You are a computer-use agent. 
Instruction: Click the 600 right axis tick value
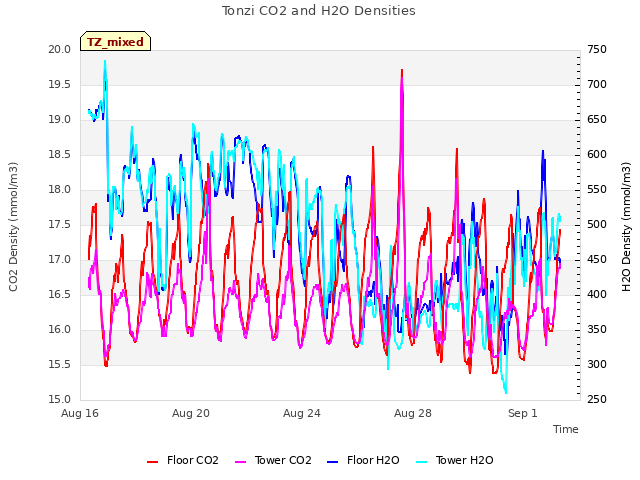(597, 155)
